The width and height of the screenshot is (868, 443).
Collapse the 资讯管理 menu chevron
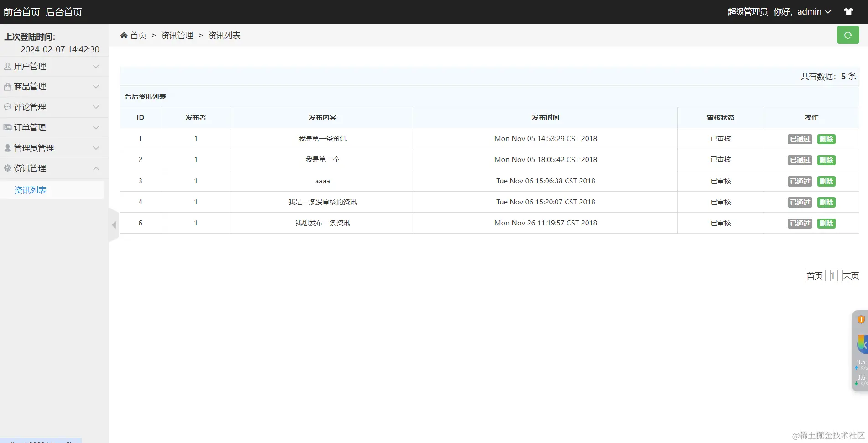pyautogui.click(x=96, y=168)
